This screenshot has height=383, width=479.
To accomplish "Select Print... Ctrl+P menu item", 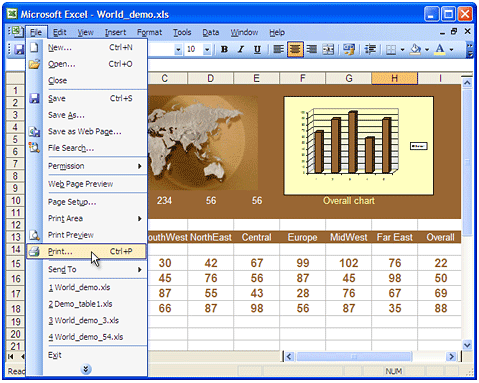I will (x=87, y=252).
